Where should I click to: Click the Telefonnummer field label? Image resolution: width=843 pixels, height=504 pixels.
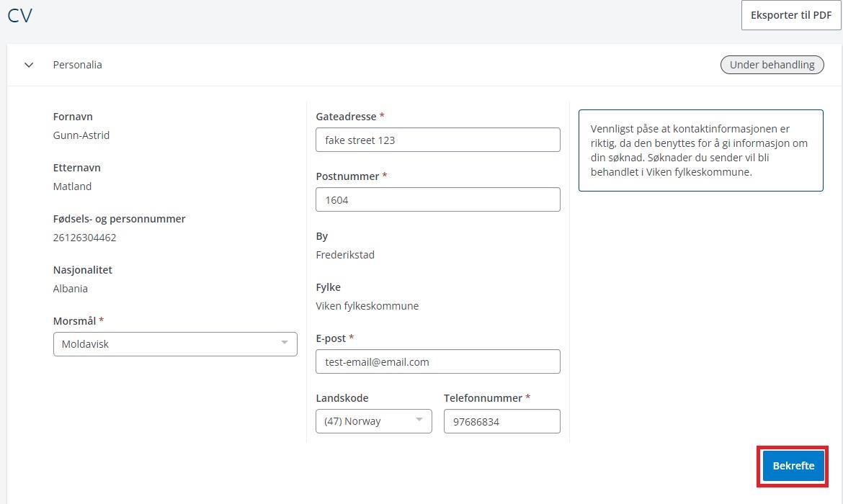tap(483, 397)
